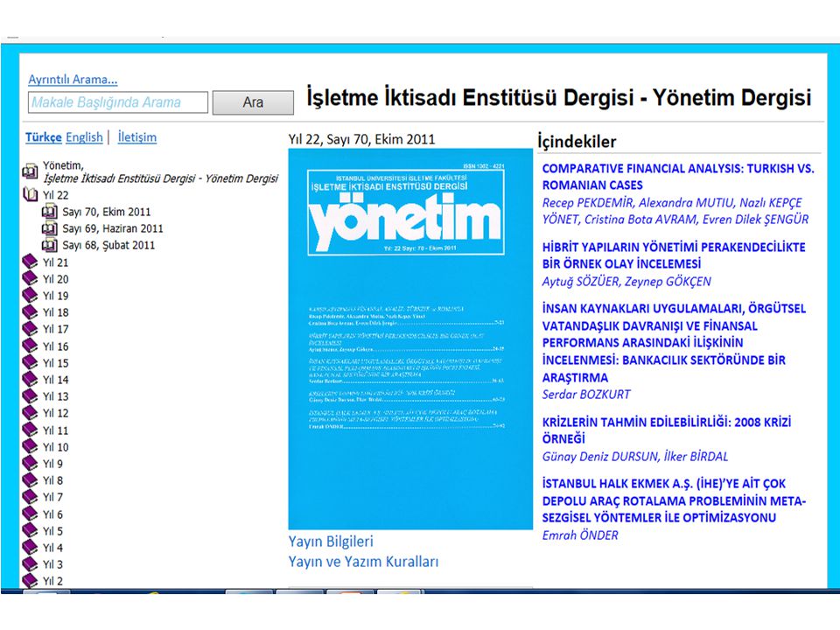This screenshot has height=630, width=840.
Task: Select the Yıl 16 tree label
Action: pos(56,346)
